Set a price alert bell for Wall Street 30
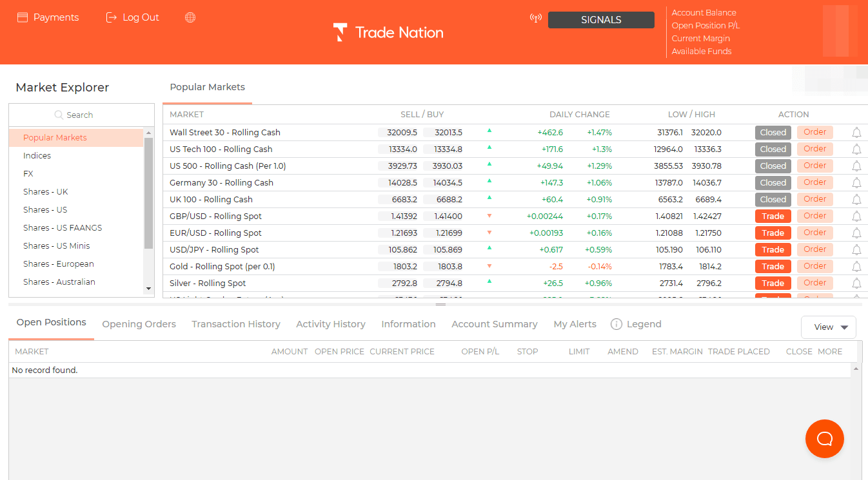Screen dimensions: 868x480 (x=856, y=132)
